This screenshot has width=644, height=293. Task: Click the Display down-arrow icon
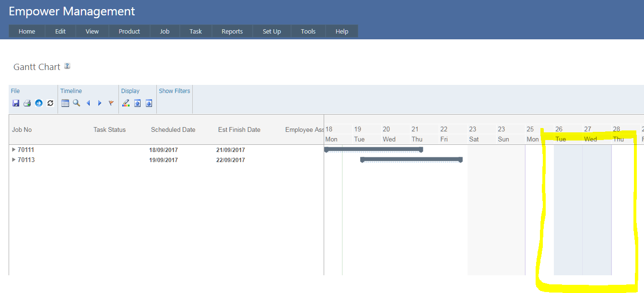(149, 103)
